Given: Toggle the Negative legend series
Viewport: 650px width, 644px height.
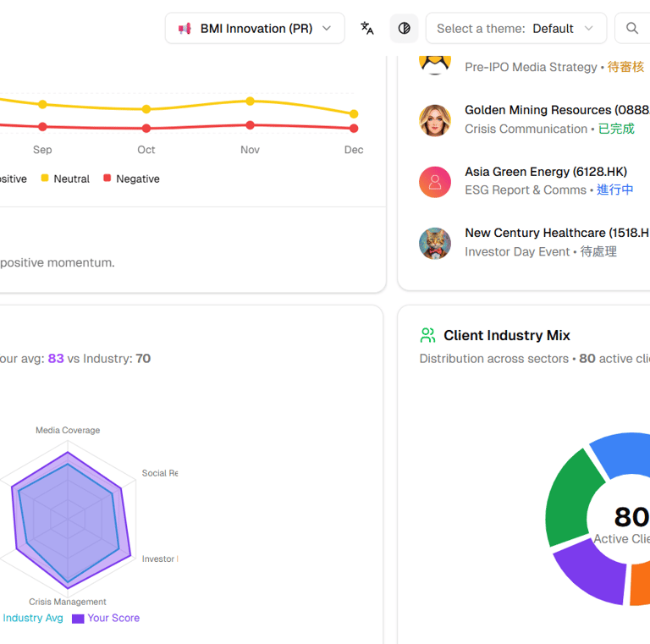Looking at the screenshot, I should coord(131,179).
